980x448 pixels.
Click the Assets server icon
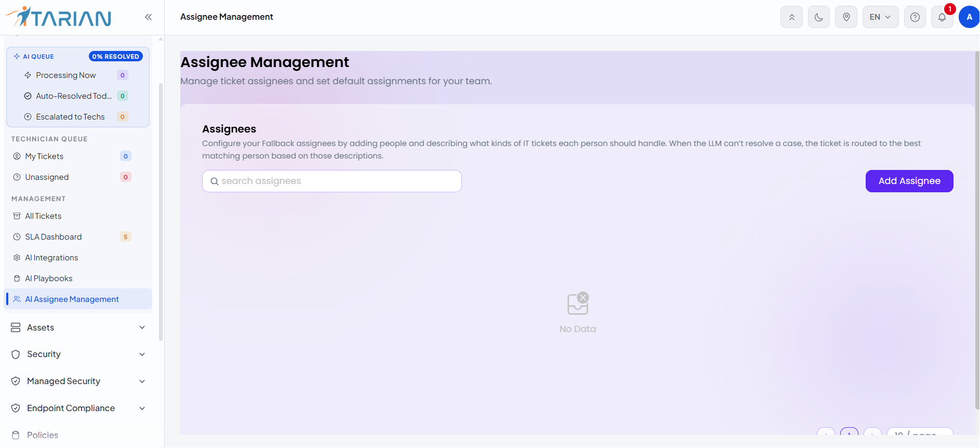[x=16, y=328]
